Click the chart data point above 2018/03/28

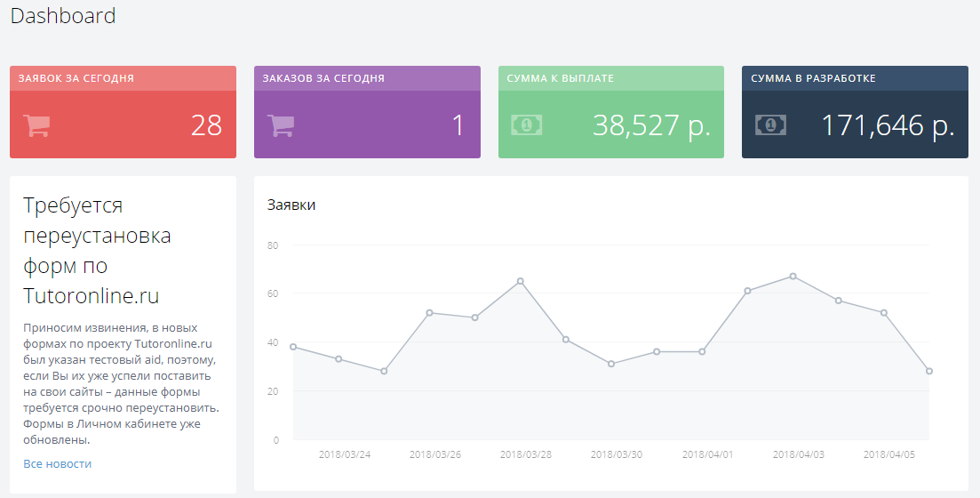521,281
